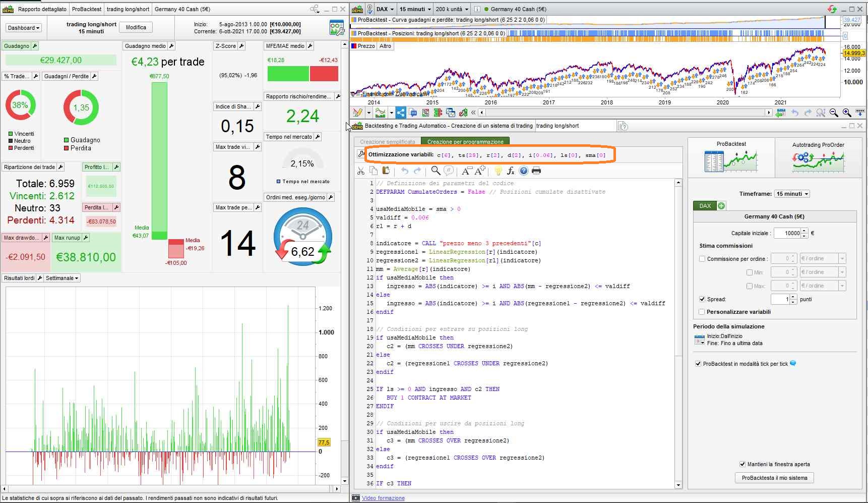Click the scissors cut icon in code editor
This screenshot has width=868, height=503.
361,171
